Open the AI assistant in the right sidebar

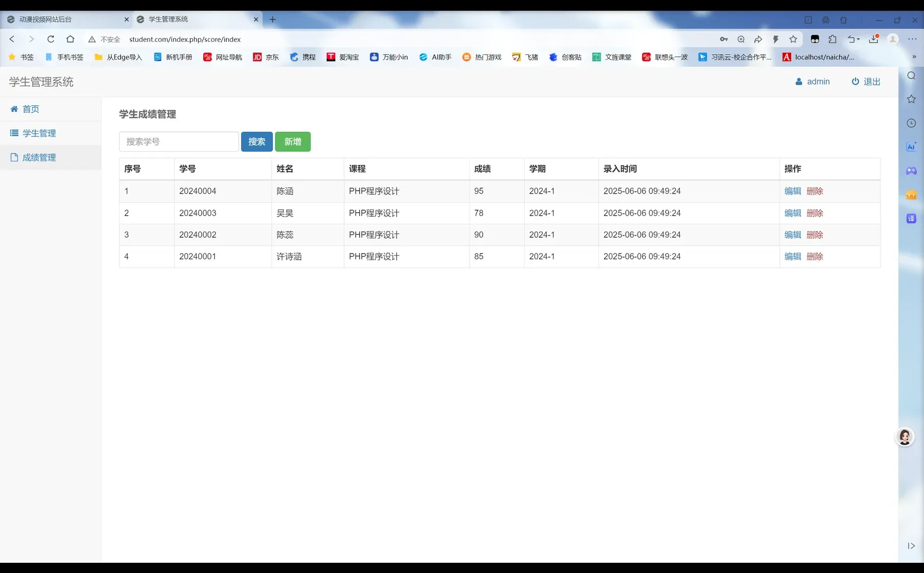[911, 147]
